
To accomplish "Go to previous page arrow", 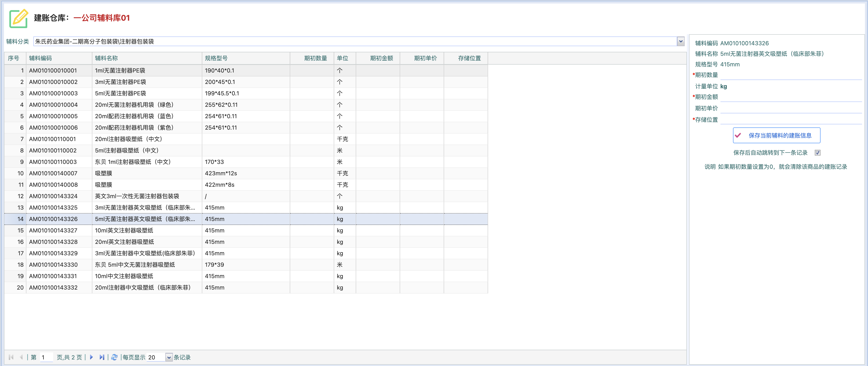I will pos(21,357).
